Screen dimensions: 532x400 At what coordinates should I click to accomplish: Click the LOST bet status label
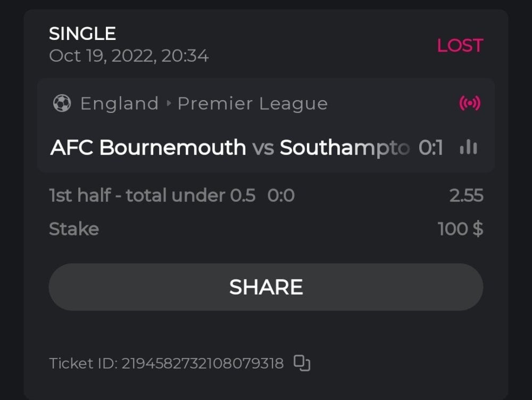tap(460, 46)
